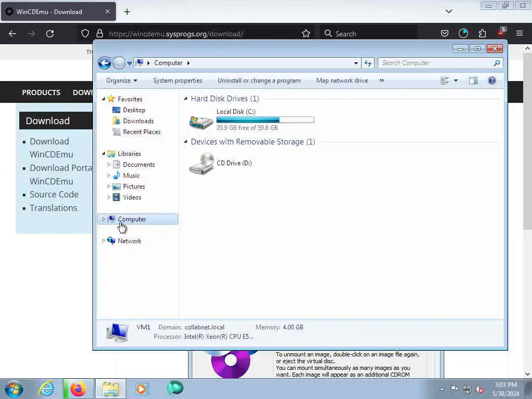532x399 pixels.
Task: Select the Videos library
Action: (x=132, y=197)
